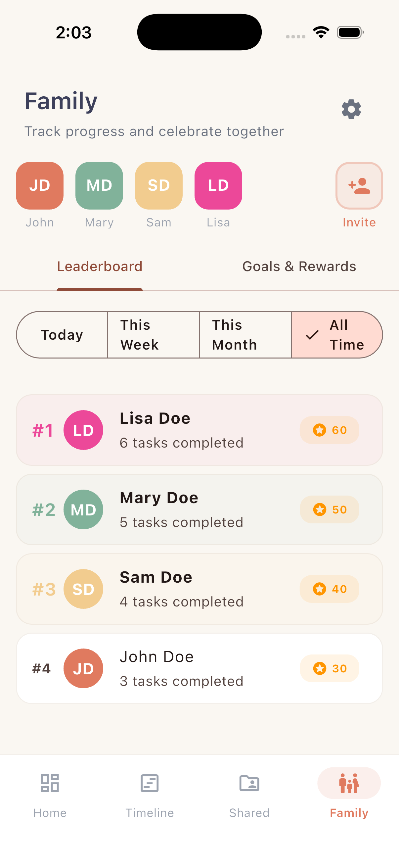Select John's JD avatar at top
The width and height of the screenshot is (399, 868).
tap(40, 186)
